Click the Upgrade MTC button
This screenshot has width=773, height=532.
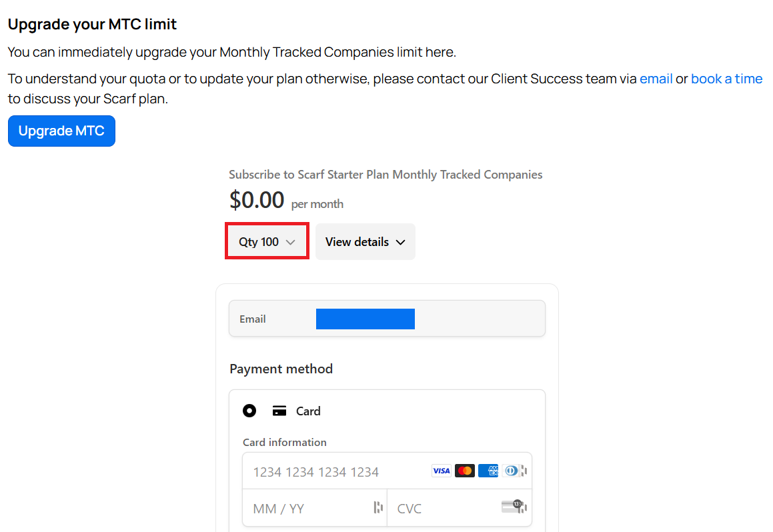(x=61, y=131)
